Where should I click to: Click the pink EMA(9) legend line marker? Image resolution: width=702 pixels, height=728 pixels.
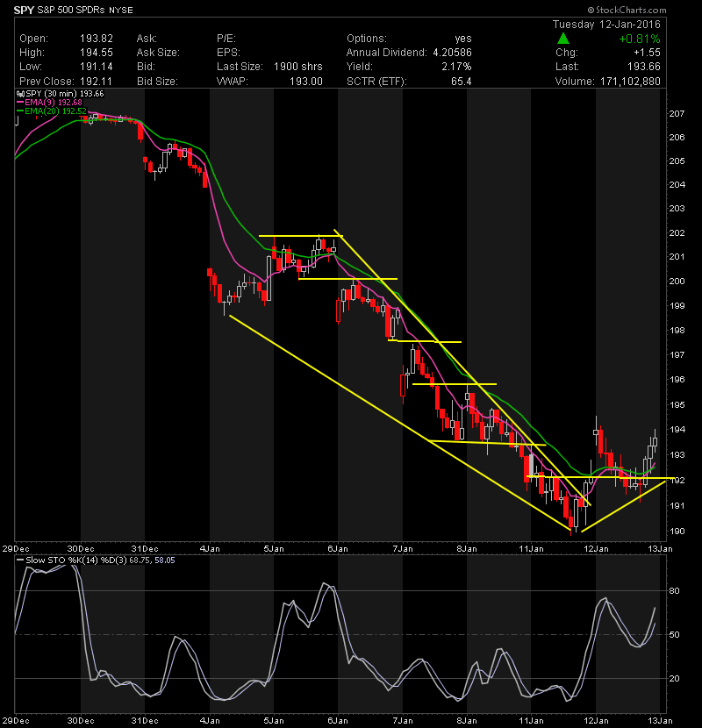click(x=20, y=102)
